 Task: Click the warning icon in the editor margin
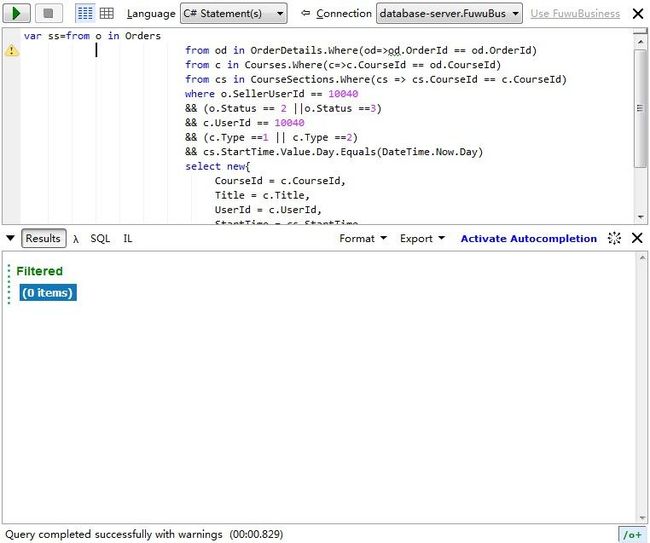coord(12,51)
